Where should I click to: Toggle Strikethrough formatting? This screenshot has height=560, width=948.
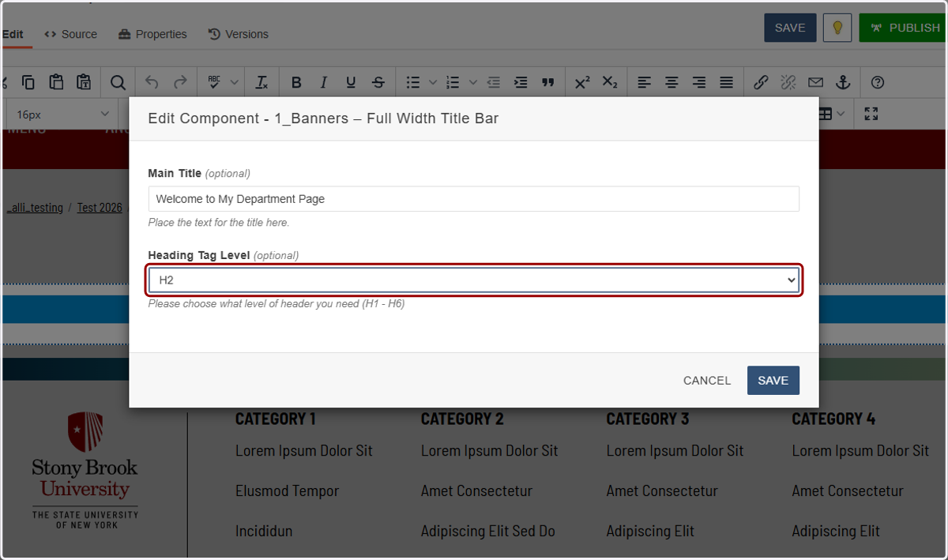378,82
